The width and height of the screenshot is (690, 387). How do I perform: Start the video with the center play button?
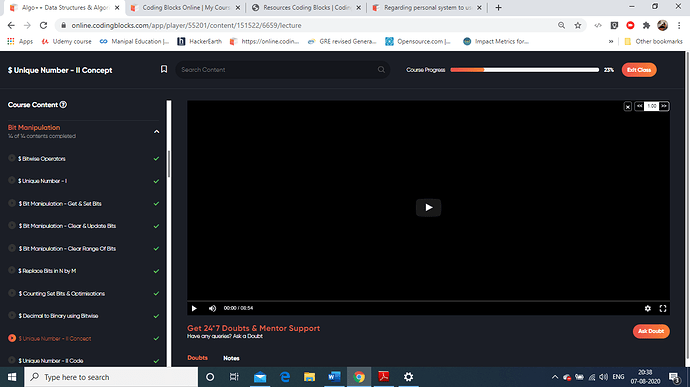(428, 207)
